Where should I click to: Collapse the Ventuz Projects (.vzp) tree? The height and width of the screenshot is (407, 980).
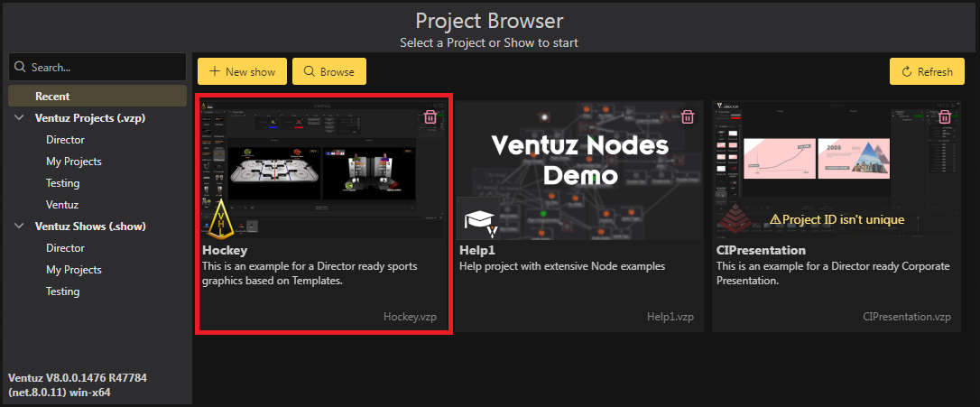19,118
